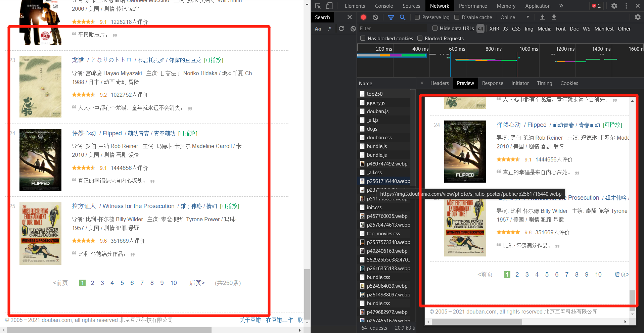Image resolution: width=644 pixels, height=333 pixels.
Task: Stop recording network log (red circle)
Action: 363,17
